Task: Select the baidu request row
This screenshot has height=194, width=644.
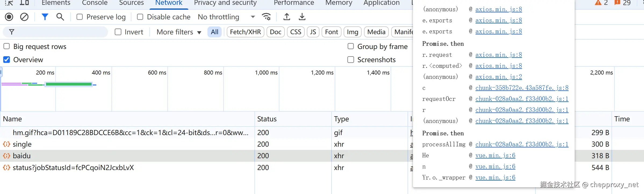Action: coord(21,156)
